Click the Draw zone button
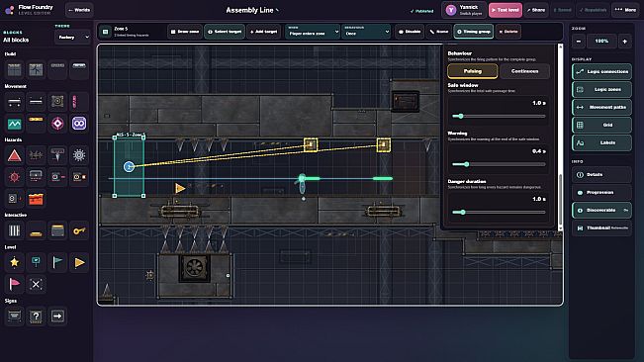Screen dimensions: 644x362 click(x=185, y=32)
